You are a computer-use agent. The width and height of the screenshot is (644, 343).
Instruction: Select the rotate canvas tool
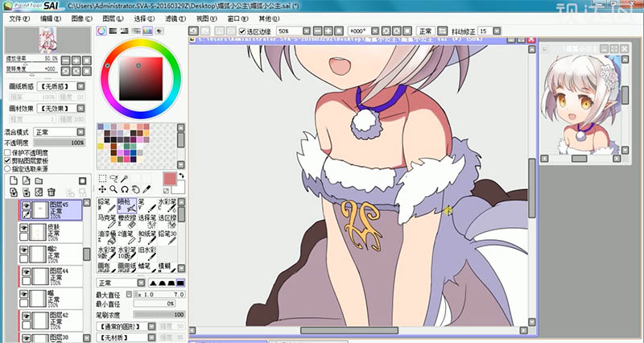point(124,189)
